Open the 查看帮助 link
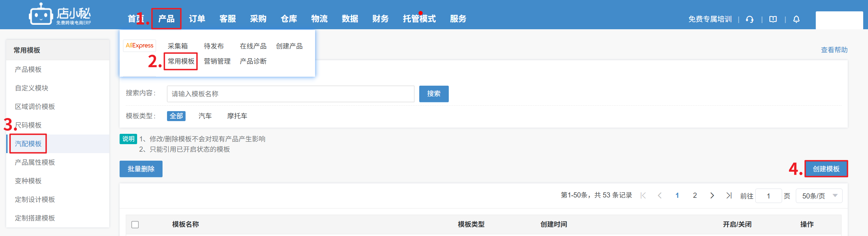Image resolution: width=868 pixels, height=236 pixels. pyautogui.click(x=834, y=50)
